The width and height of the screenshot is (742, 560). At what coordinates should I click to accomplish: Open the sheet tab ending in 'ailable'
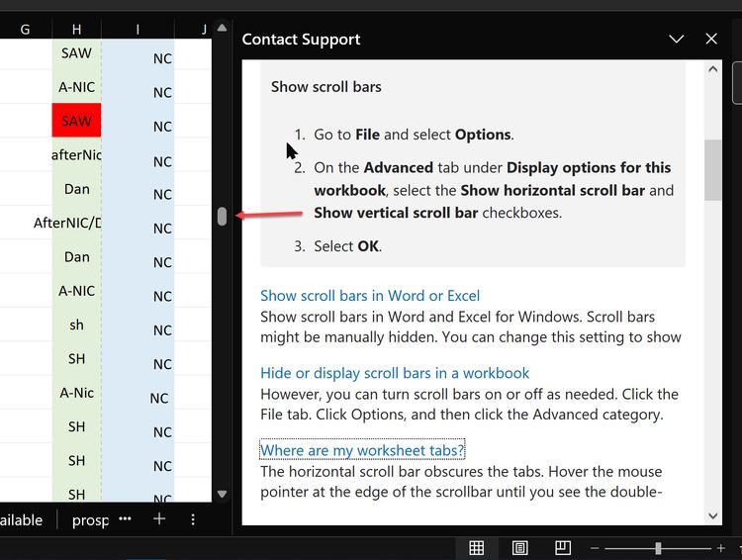point(22,519)
